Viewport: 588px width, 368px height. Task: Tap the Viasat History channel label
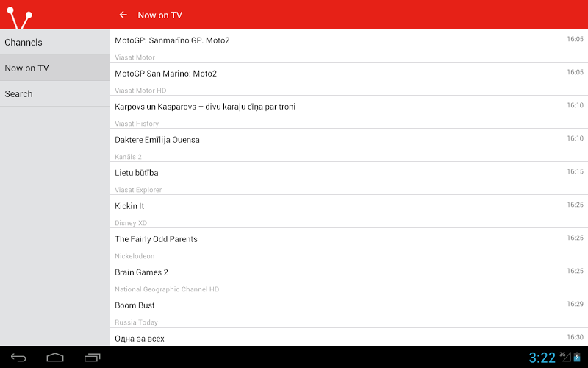(x=137, y=124)
